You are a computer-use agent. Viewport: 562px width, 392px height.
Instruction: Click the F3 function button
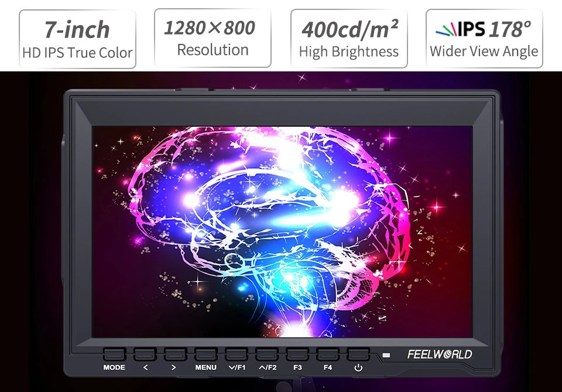pyautogui.click(x=297, y=355)
